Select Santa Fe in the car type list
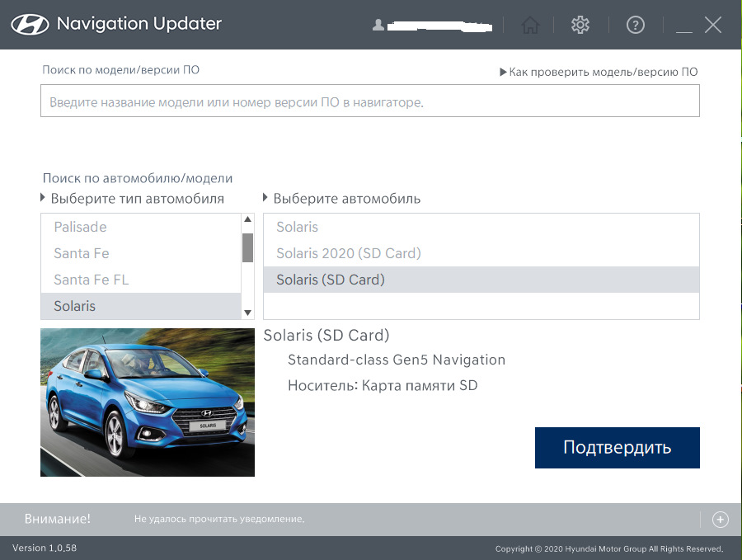Screen dimensions: 742x560 141,253
